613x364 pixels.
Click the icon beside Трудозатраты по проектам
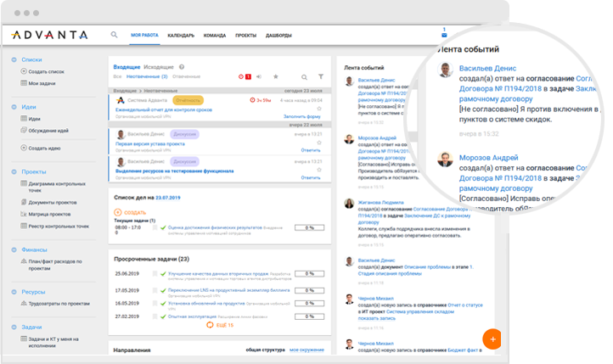[x=24, y=303]
